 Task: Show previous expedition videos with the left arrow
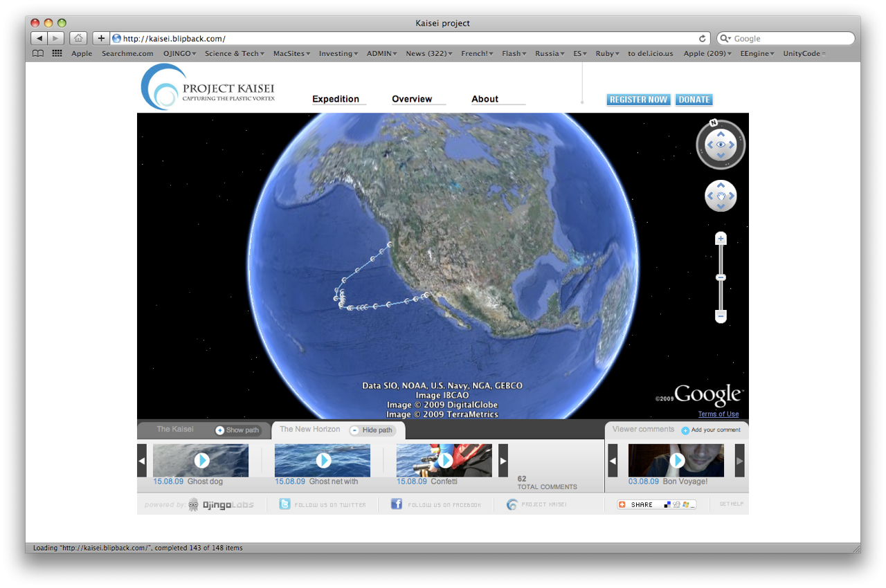click(142, 461)
